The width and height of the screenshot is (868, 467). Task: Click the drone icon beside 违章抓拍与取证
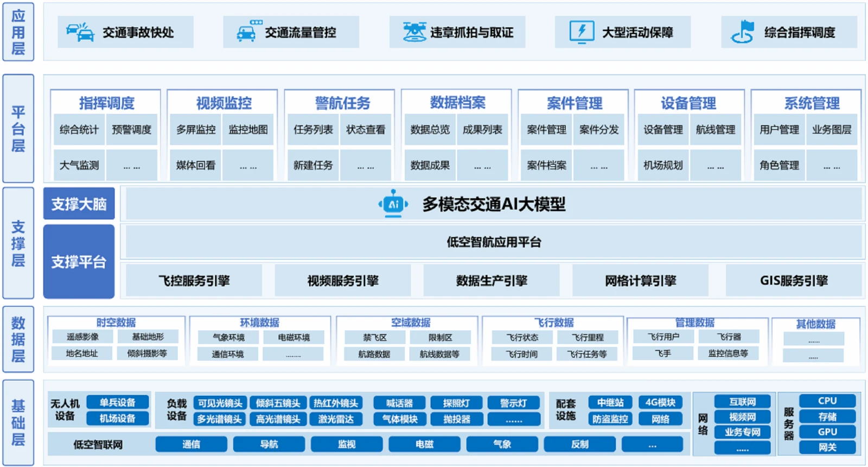tap(414, 31)
